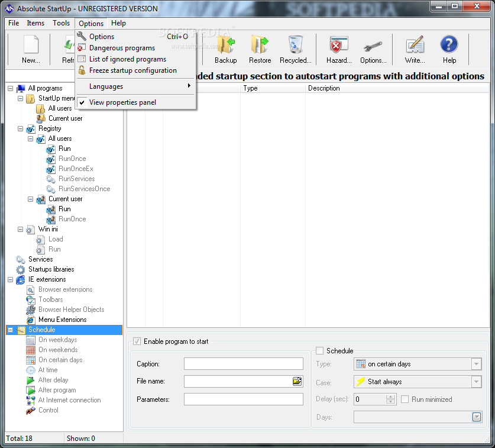This screenshot has height=448, width=495.
Task: Collapse the IE extensions node
Action: click(x=11, y=279)
